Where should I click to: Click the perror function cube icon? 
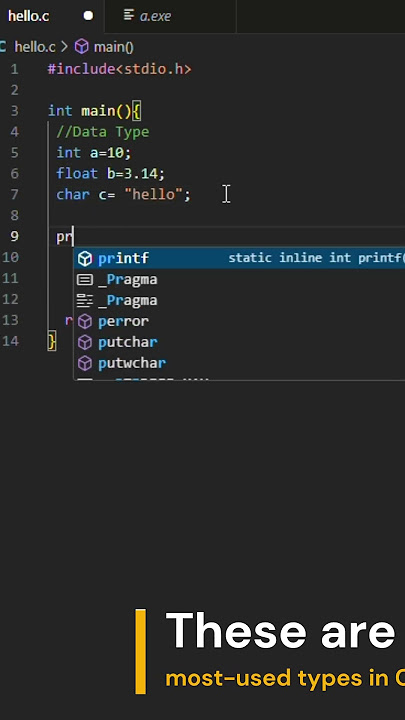tap(85, 321)
